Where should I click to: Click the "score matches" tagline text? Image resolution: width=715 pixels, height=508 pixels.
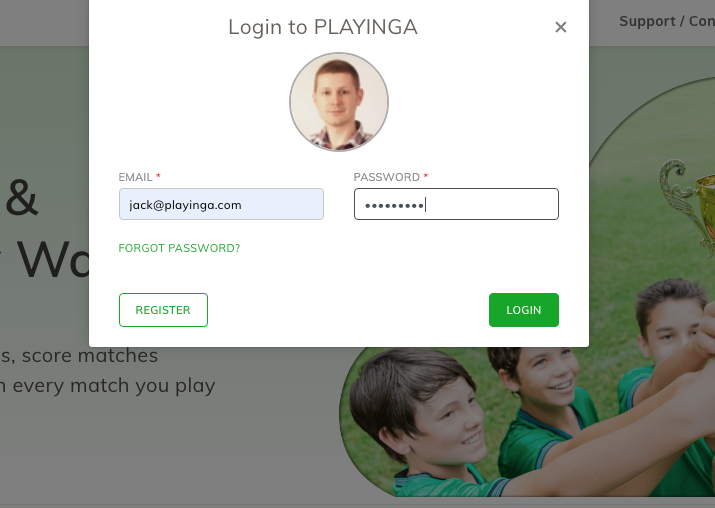(x=90, y=356)
